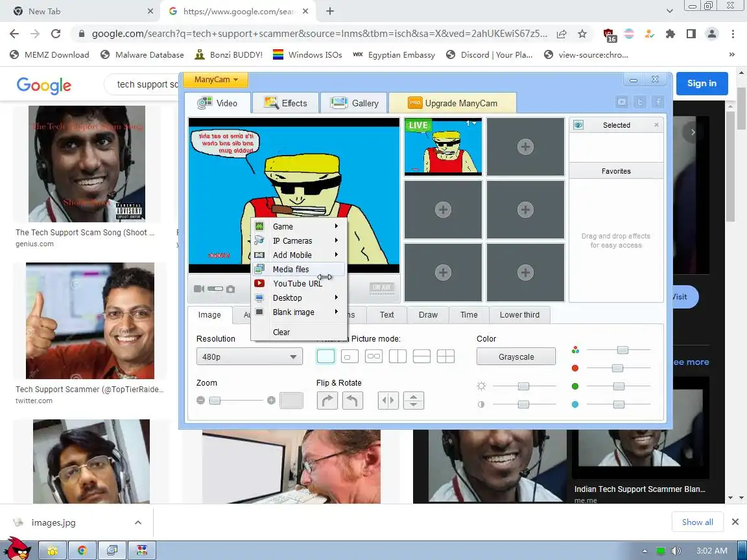This screenshot has width=747, height=560.
Task: Reload the Chrome page
Action: 56,33
